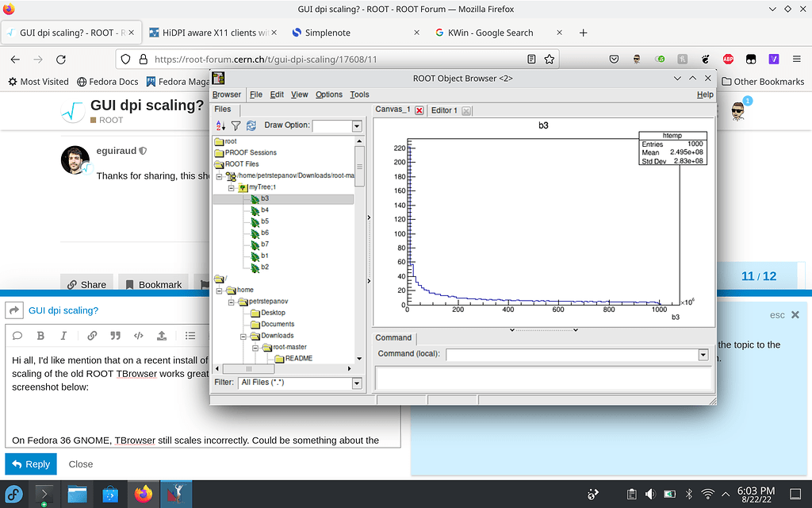Image resolution: width=812 pixels, height=508 pixels.
Task: Collapse the /home/petrstepanov/Downloads root file node
Action: 219,176
